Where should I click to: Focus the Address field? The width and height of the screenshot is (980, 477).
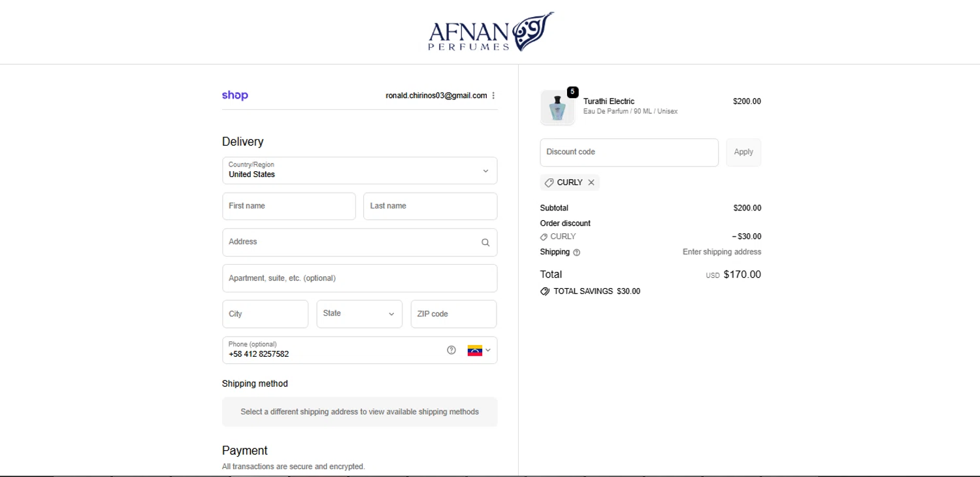pyautogui.click(x=359, y=242)
